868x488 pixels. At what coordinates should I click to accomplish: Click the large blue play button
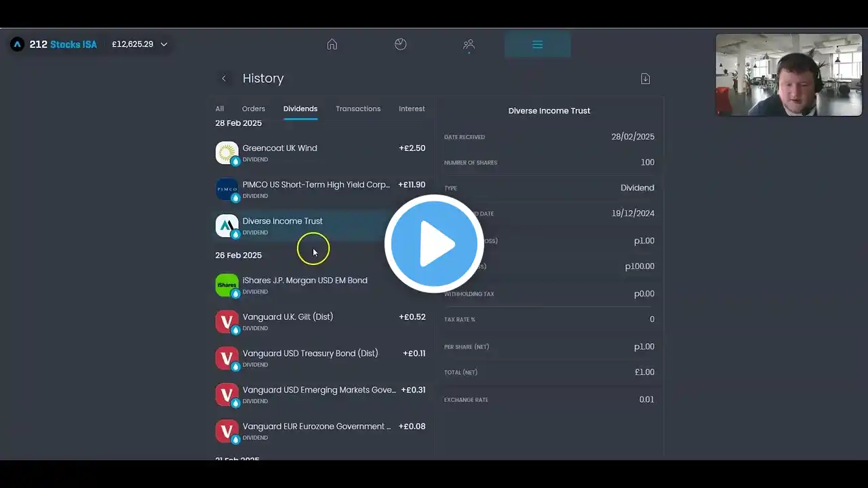pos(434,244)
